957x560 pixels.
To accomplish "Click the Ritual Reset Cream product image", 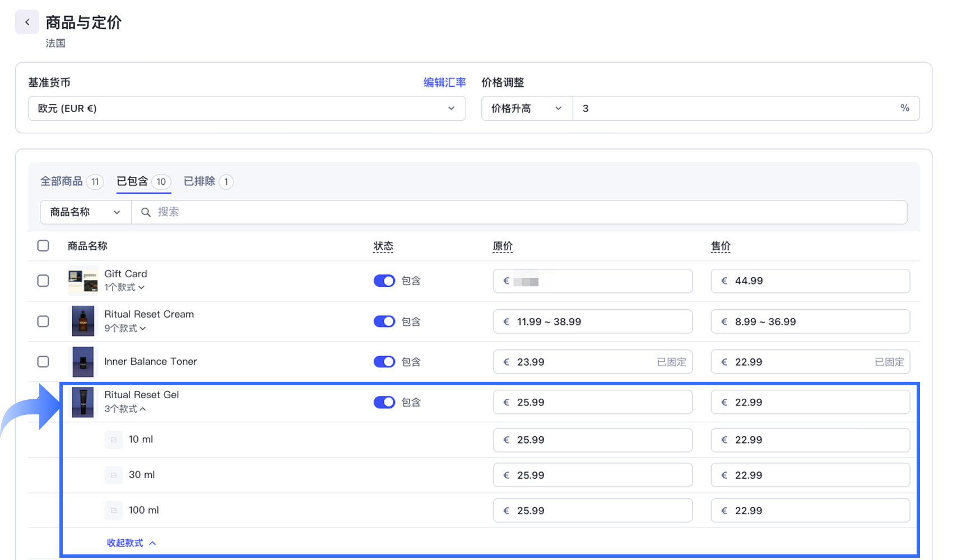I will [x=83, y=321].
